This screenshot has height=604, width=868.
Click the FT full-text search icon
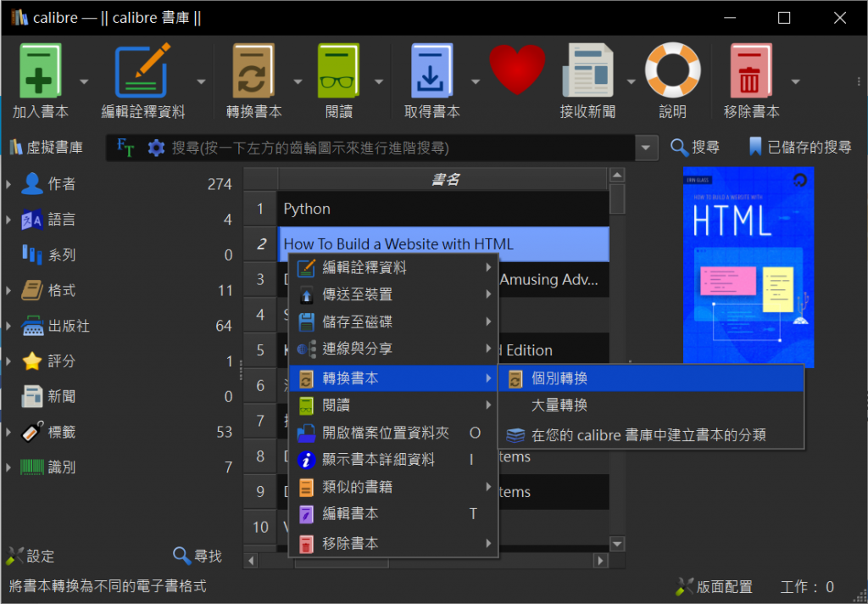coord(125,148)
